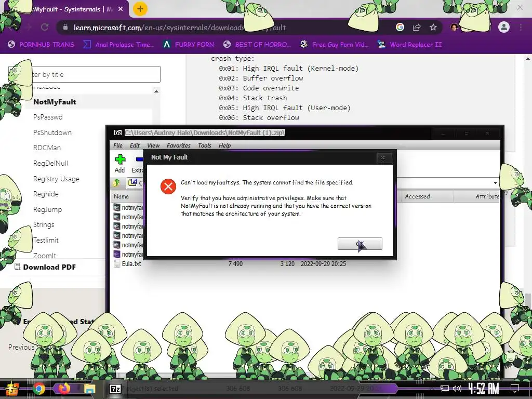Open the notification center icon
This screenshot has width=532, height=399.
click(515, 389)
